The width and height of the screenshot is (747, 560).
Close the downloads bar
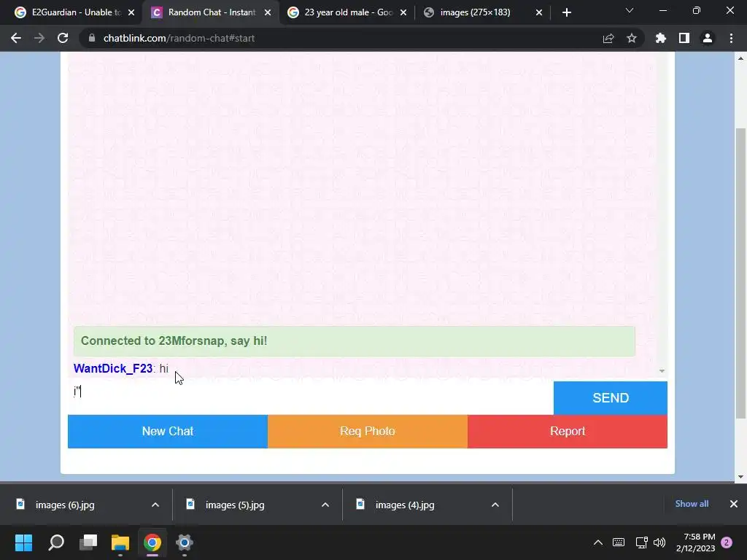[734, 504]
